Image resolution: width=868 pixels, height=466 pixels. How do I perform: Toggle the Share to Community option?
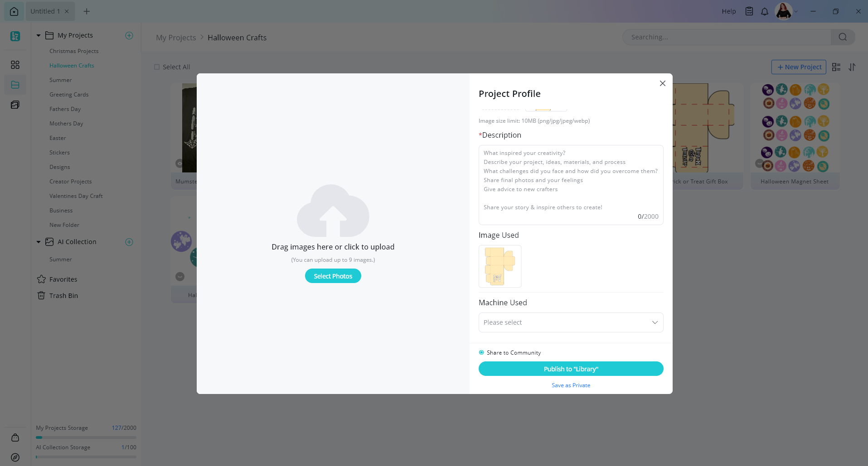(x=481, y=352)
